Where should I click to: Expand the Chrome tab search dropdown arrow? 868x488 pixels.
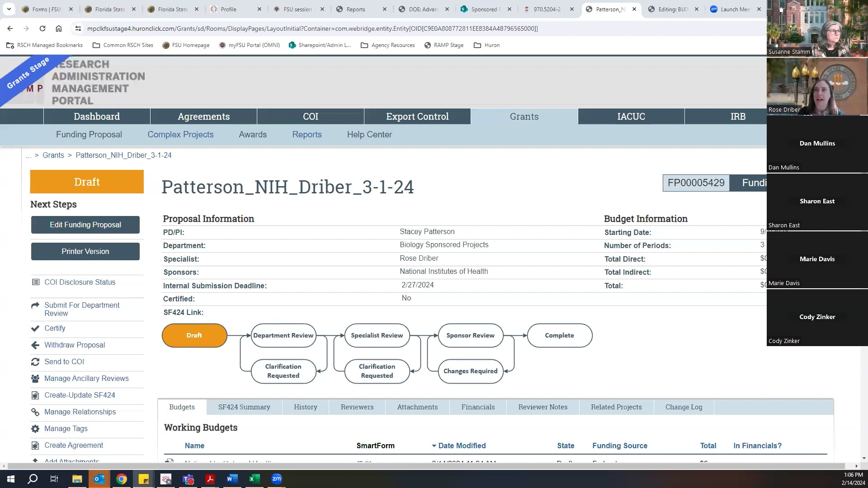tap(9, 9)
